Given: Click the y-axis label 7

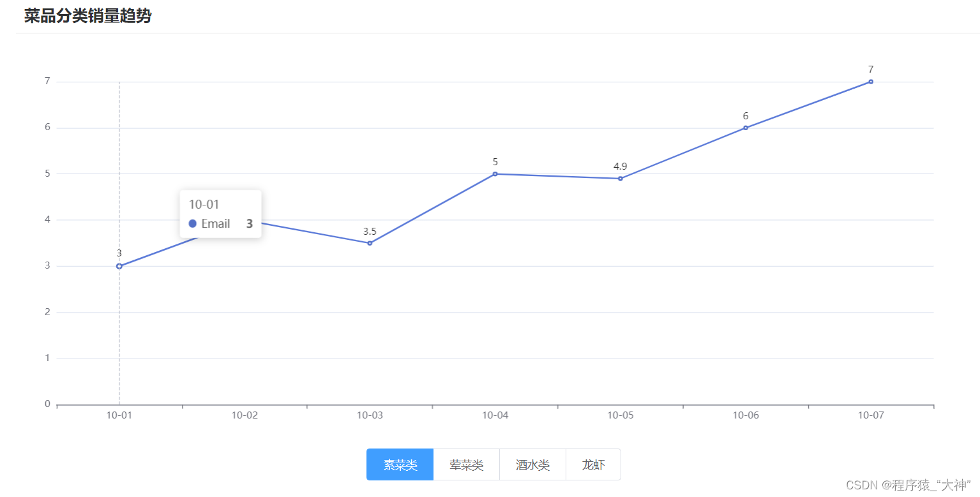Looking at the screenshot, I should 47,81.
